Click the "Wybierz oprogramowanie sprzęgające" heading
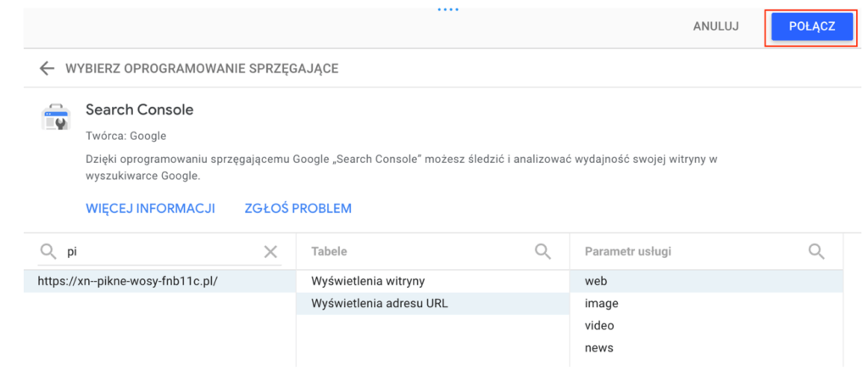This screenshot has height=376, width=868. (202, 69)
